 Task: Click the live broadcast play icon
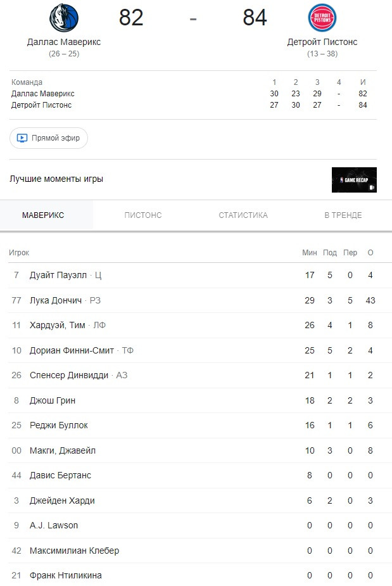tap(22, 138)
